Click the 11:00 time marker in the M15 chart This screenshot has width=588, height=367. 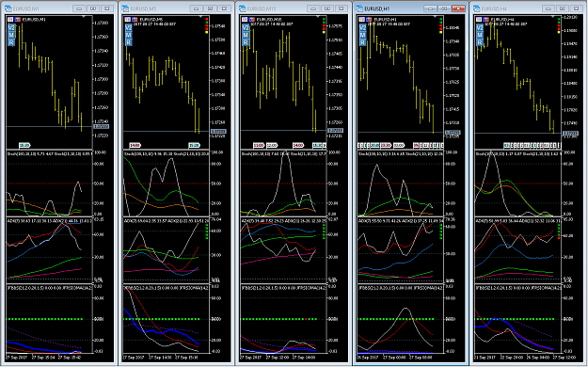pos(259,145)
